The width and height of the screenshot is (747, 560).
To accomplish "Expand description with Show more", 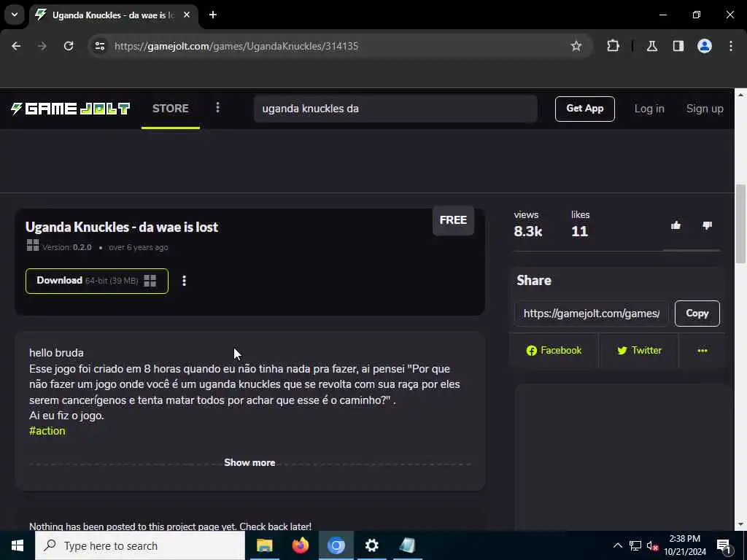I will [249, 462].
